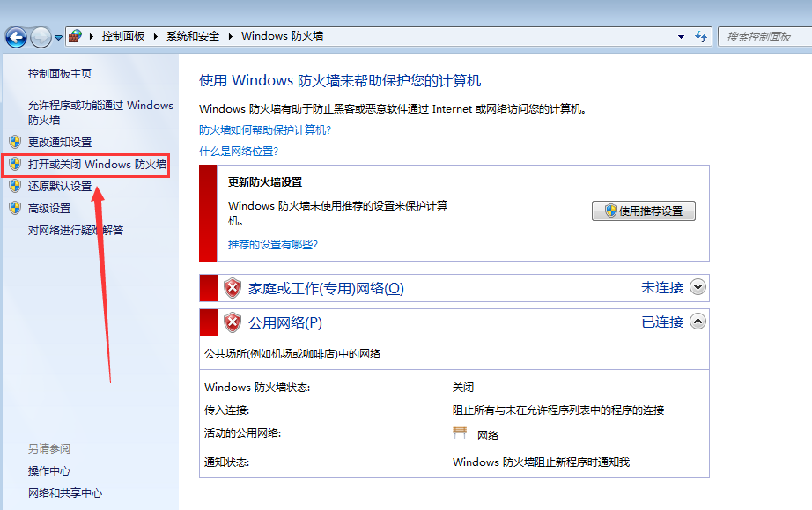Click the refresh button next to address bar
The height and width of the screenshot is (510, 812).
[701, 36]
